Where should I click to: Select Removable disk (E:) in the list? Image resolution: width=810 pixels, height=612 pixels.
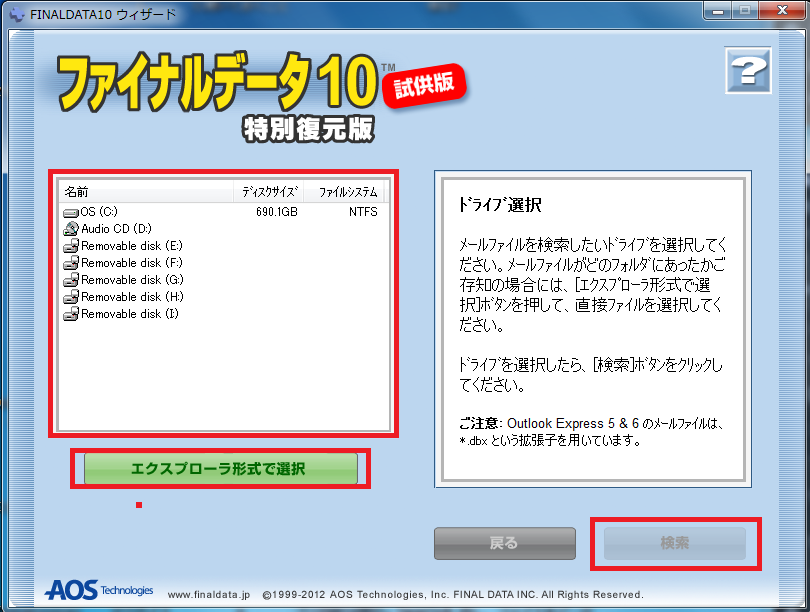click(132, 246)
